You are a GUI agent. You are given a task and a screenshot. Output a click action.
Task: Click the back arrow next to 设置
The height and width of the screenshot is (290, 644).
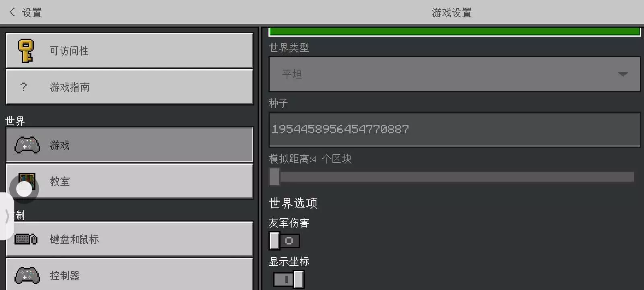click(12, 12)
